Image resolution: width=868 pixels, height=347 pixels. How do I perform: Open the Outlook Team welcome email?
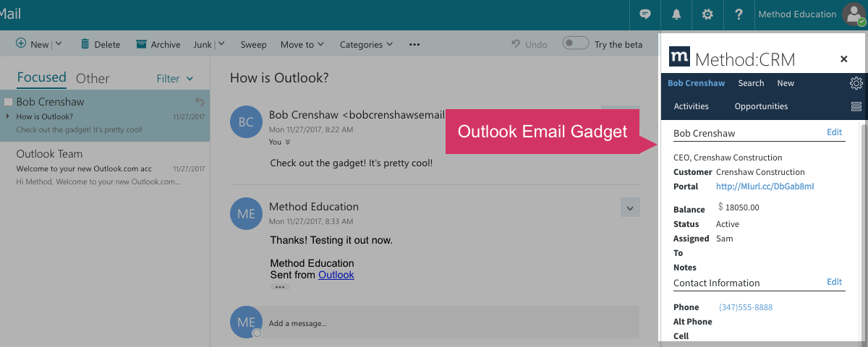point(105,168)
